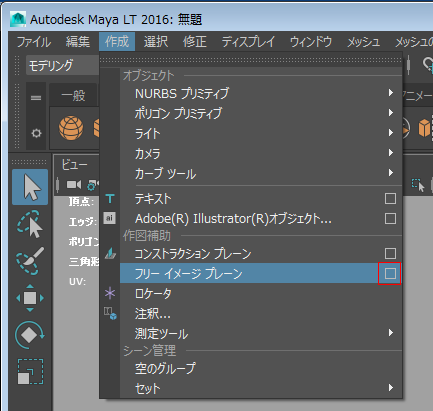Screen dimensions: 433x411
Task: Open the shelf tab menu icon
Action: (36, 98)
